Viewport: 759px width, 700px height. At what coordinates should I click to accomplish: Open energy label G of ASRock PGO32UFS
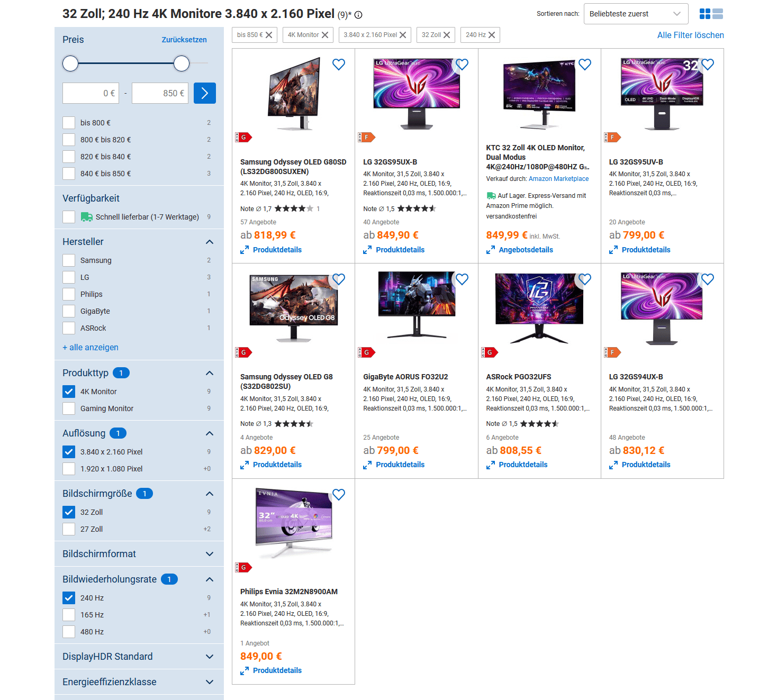pyautogui.click(x=490, y=352)
